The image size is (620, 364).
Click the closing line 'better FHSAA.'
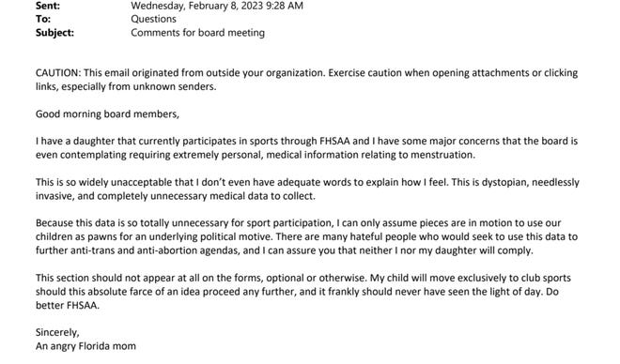(x=68, y=306)
